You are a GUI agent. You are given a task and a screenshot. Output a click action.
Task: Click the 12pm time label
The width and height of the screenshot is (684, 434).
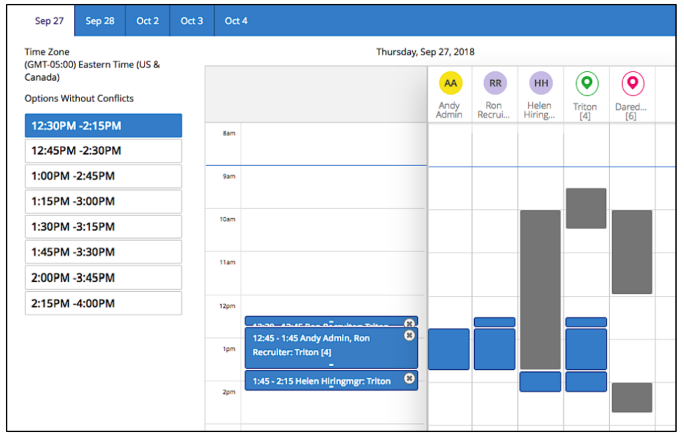tap(227, 306)
